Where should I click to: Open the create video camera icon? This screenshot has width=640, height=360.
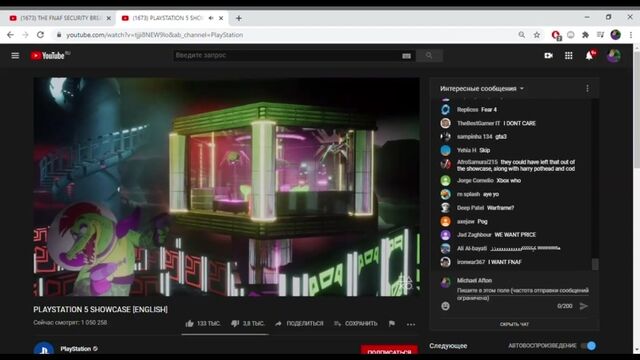pyautogui.click(x=549, y=56)
